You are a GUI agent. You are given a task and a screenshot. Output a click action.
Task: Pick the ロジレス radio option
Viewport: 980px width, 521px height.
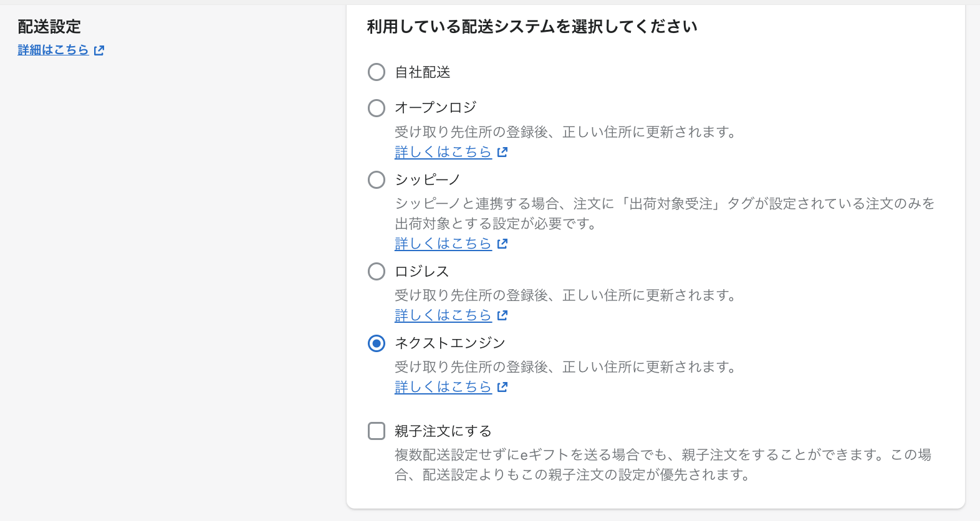377,272
